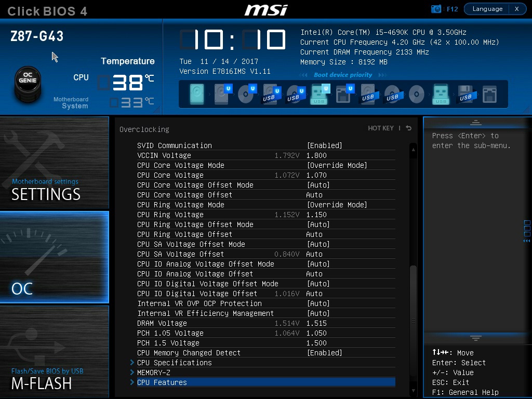Select the CPU Ring Voltage 1.150 field
Image resolution: width=532 pixels, height=399 pixels.
point(316,215)
